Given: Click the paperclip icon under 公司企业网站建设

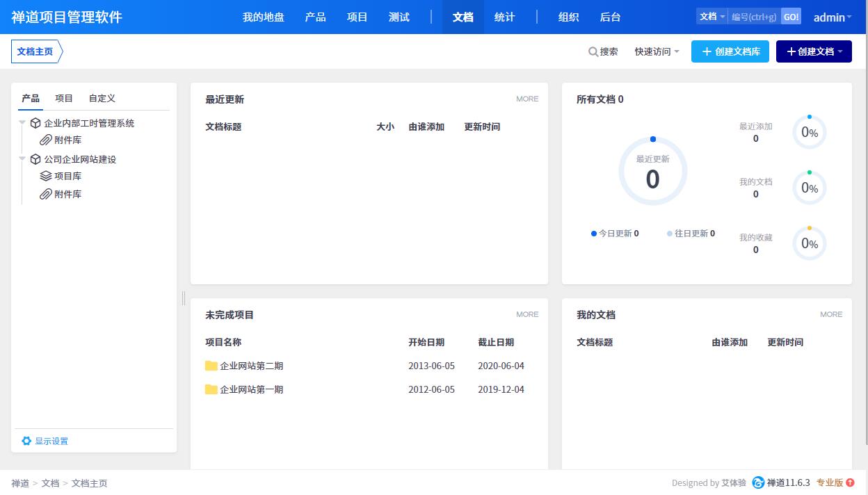Looking at the screenshot, I should coord(46,194).
